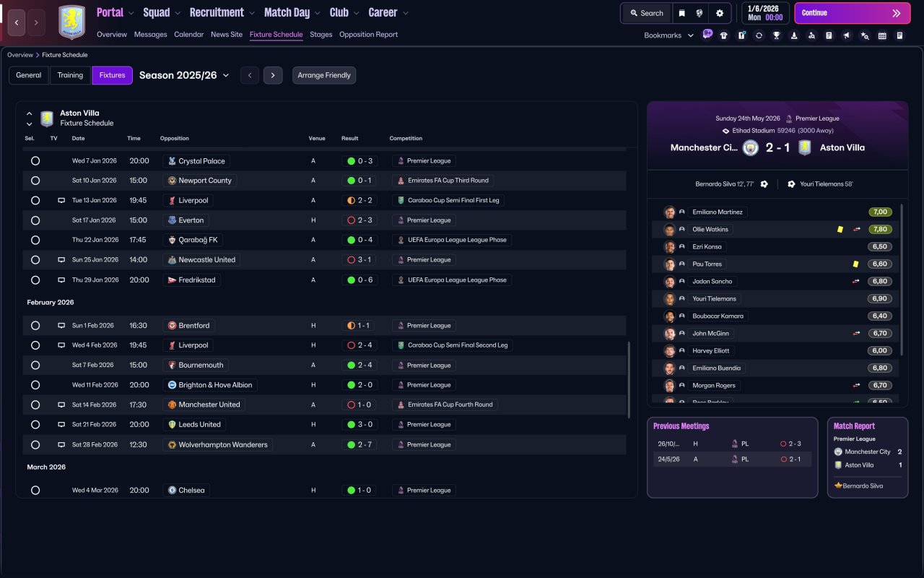
Task: Open the settings gear icon
Action: 720,13
